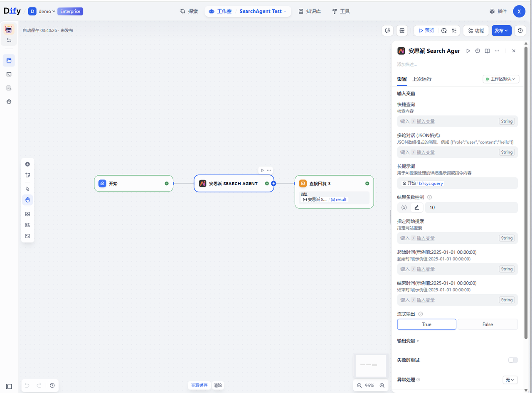Open the panel more options ellipsis
The height and width of the screenshot is (393, 532).
497,51
